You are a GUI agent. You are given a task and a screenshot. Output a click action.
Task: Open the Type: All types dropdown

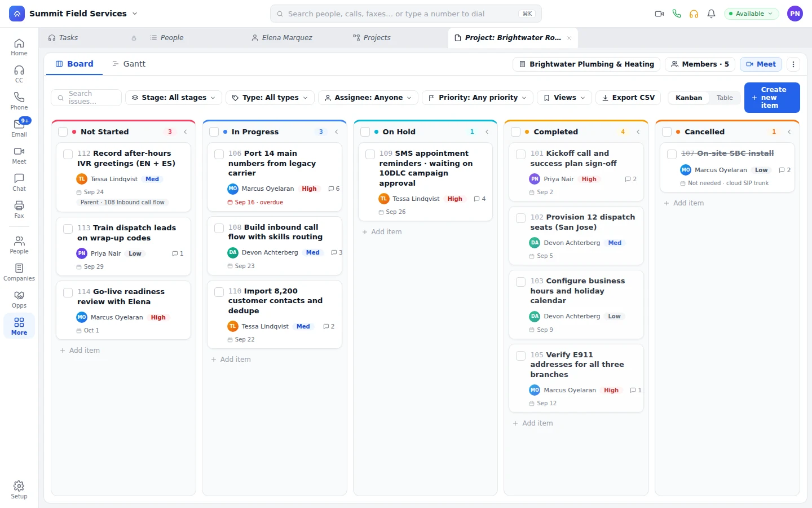pyautogui.click(x=270, y=98)
